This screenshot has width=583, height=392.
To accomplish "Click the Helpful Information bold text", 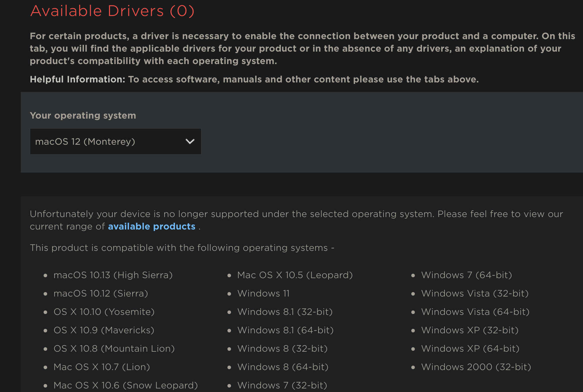I will click(77, 79).
